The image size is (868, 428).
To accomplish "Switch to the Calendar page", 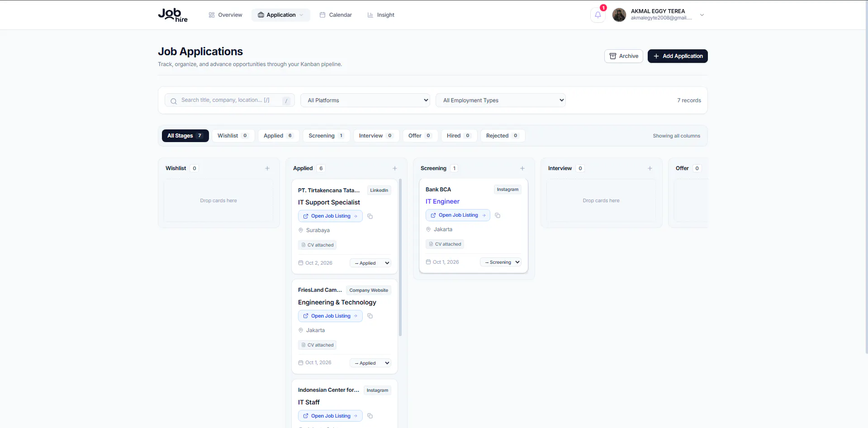I will (x=336, y=15).
